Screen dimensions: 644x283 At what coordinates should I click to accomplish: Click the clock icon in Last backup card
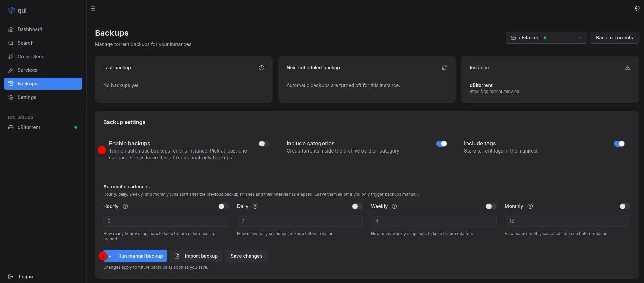[x=262, y=68]
